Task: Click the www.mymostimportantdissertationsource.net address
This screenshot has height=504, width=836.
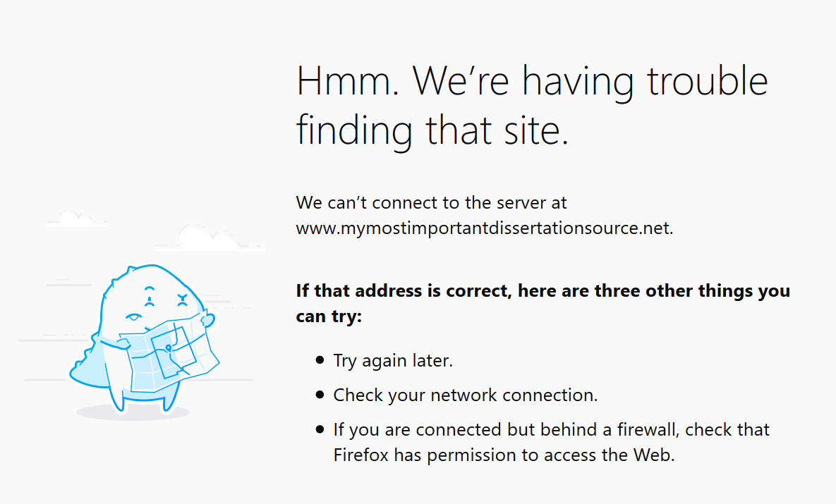Action: [x=485, y=228]
